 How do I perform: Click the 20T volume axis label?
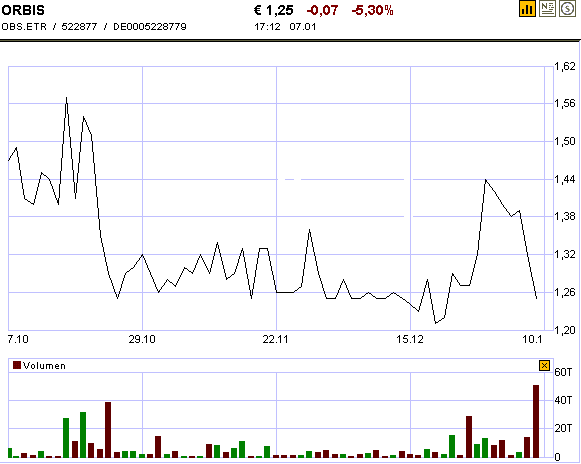563,428
